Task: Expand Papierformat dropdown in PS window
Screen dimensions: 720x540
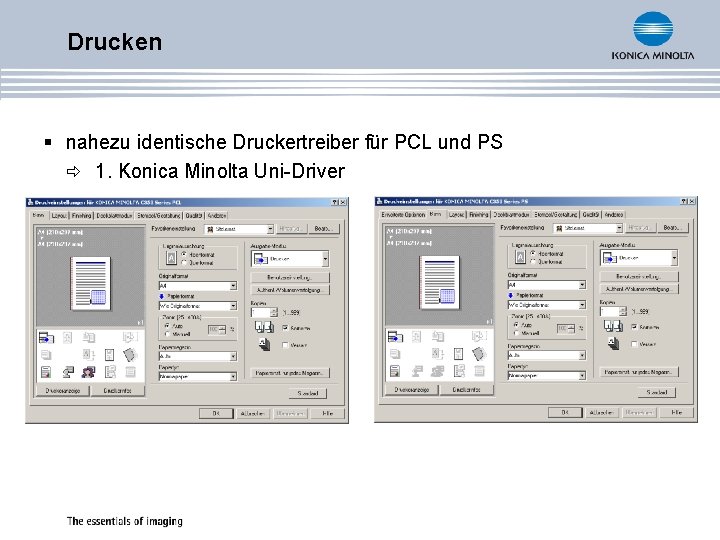Action: (547, 305)
